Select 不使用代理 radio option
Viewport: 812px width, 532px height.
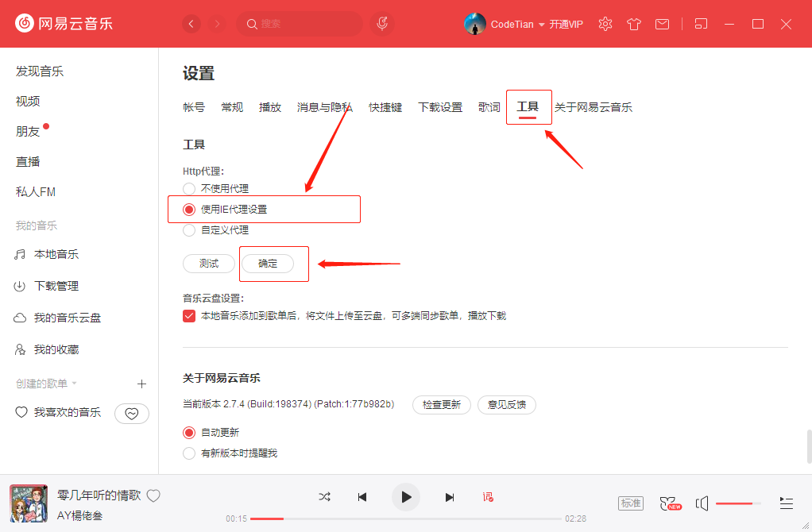click(189, 188)
